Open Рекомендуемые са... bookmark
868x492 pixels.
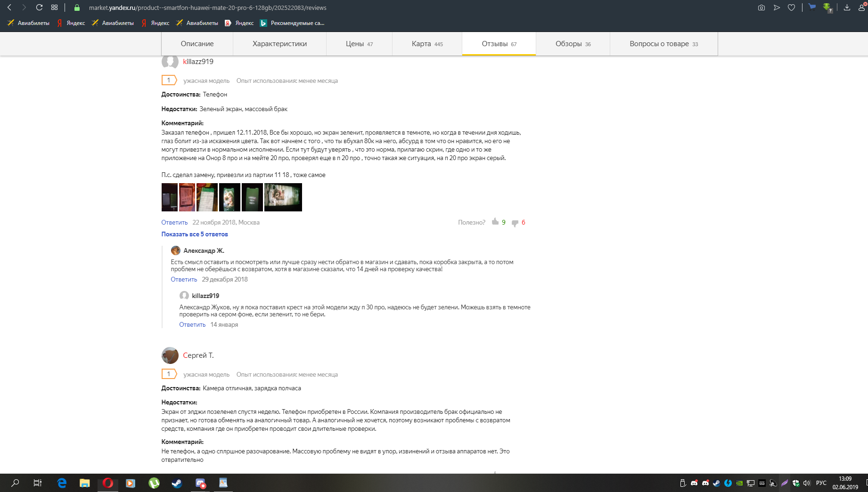coord(292,23)
